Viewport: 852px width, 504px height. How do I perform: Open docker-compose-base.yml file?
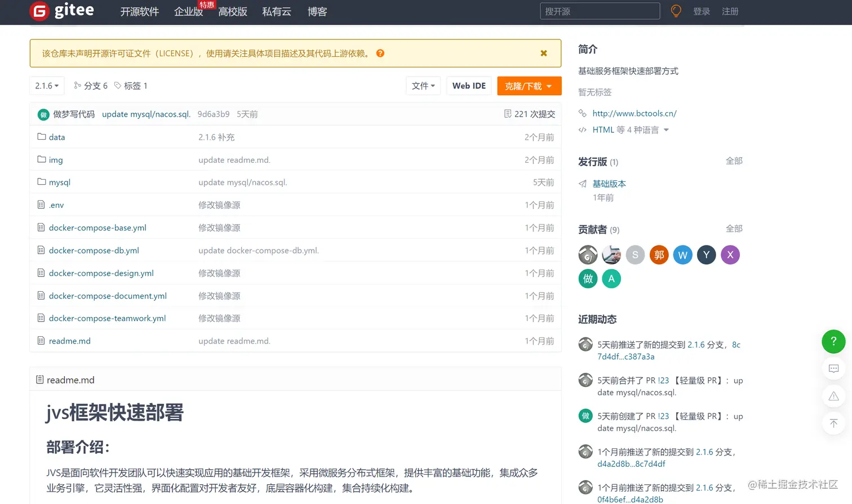pyautogui.click(x=97, y=228)
